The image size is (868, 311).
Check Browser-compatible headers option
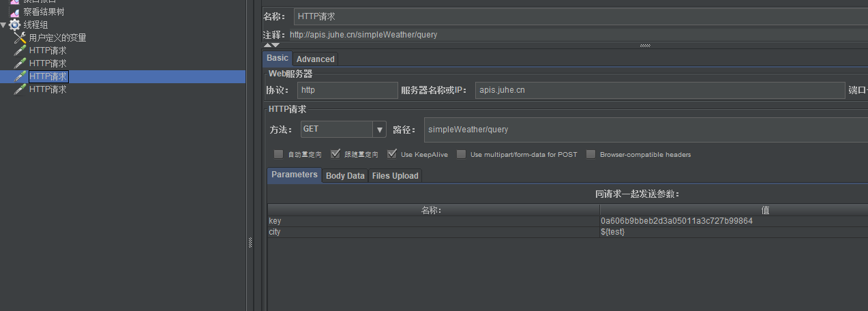pyautogui.click(x=590, y=154)
